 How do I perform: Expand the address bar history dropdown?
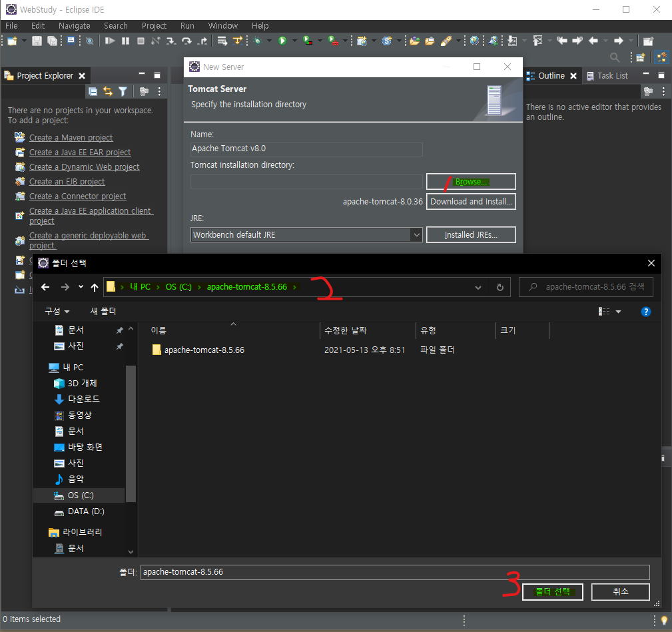point(478,288)
